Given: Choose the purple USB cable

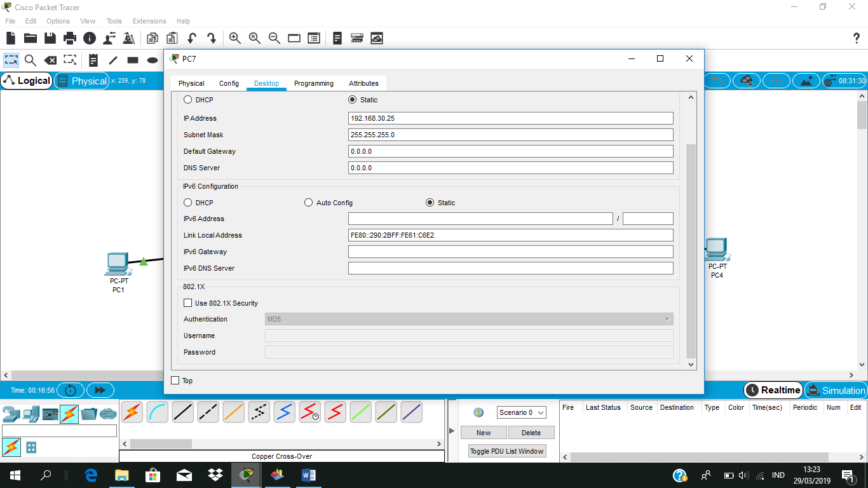Looking at the screenshot, I should (411, 412).
